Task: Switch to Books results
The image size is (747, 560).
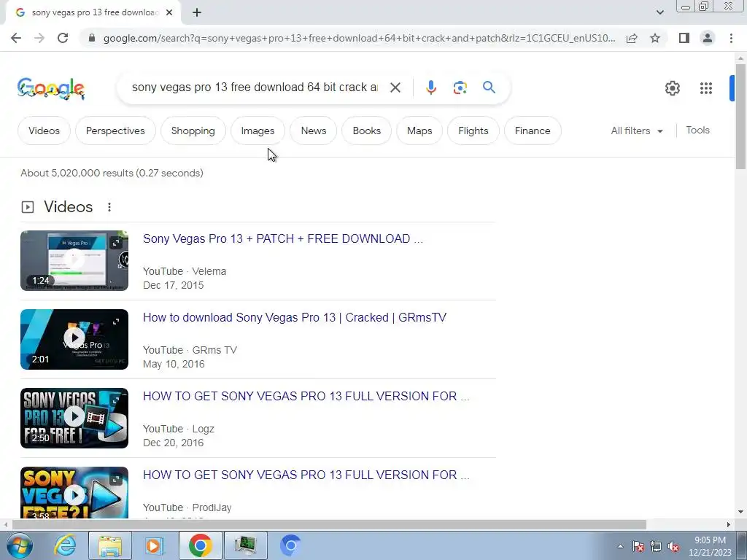Action: [367, 131]
